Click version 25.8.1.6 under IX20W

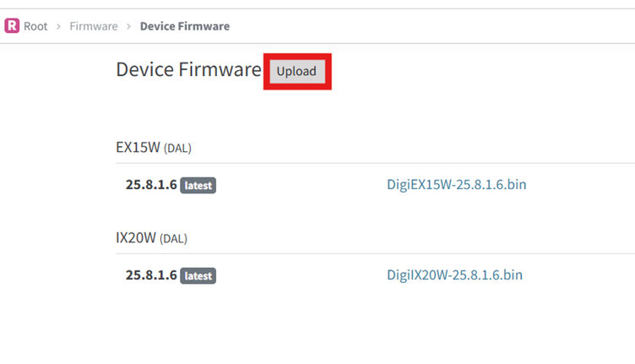pyautogui.click(x=151, y=274)
